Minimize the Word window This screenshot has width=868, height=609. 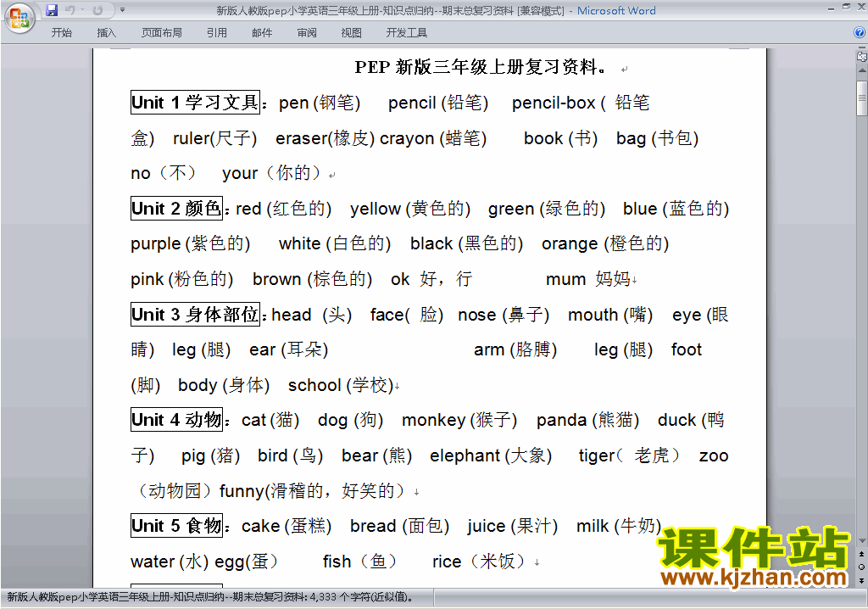pos(831,8)
